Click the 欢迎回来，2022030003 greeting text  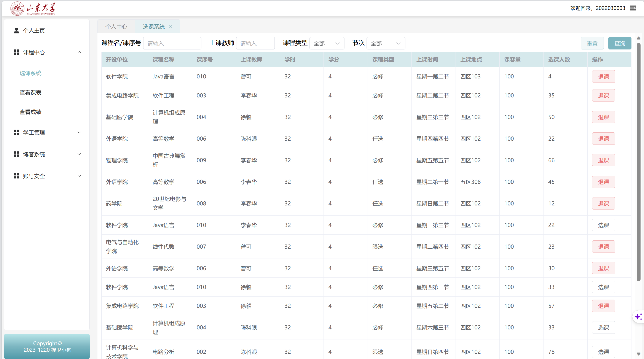pyautogui.click(x=598, y=8)
